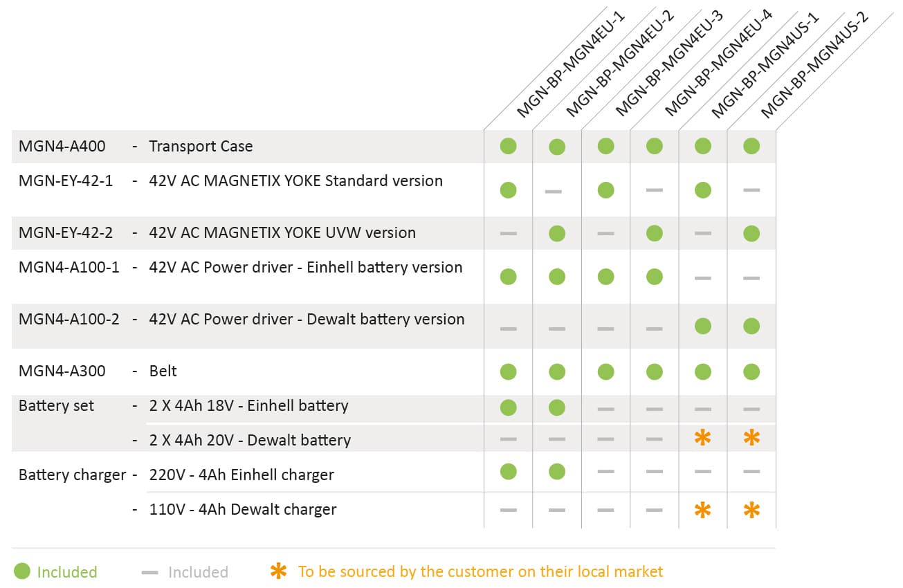The height and width of the screenshot is (588, 903).
Task: Click the Battery charger row label
Action: [72, 475]
